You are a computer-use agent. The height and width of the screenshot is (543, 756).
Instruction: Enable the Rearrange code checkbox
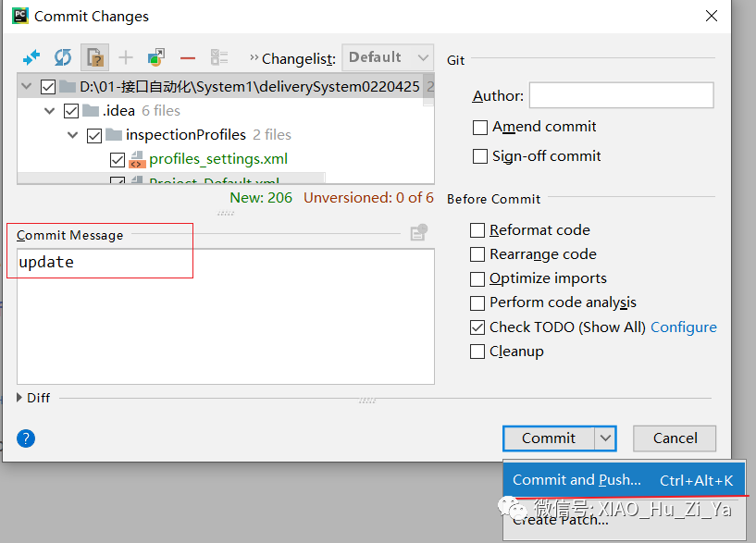click(x=477, y=254)
